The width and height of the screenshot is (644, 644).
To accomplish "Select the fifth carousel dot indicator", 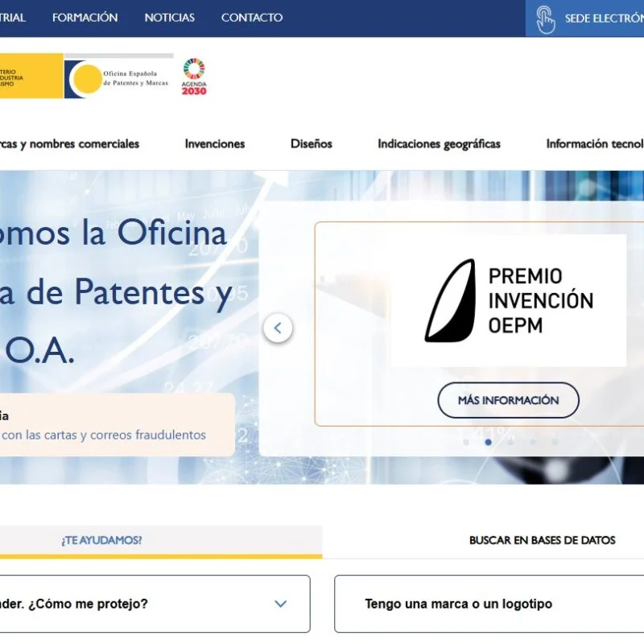I will (555, 442).
